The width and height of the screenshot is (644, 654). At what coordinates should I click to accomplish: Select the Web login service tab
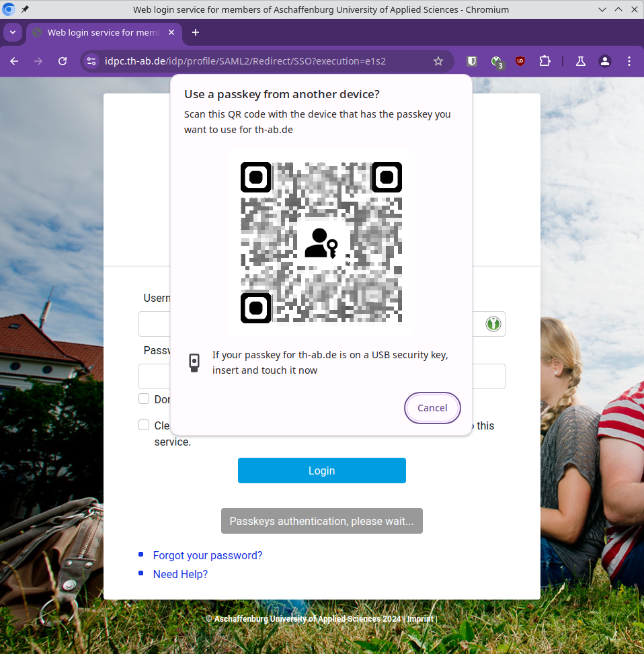coord(104,32)
